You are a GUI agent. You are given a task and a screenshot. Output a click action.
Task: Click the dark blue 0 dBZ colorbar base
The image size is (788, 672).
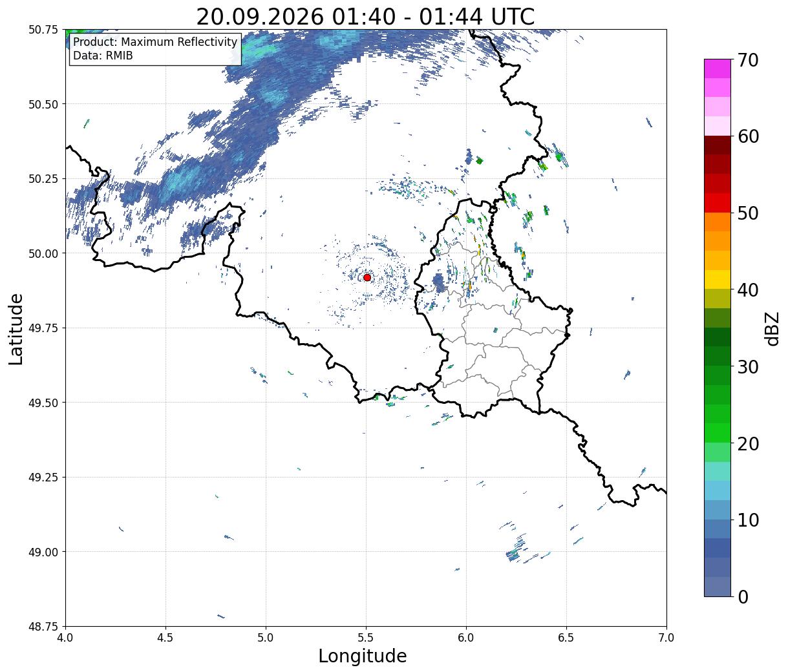coord(718,586)
